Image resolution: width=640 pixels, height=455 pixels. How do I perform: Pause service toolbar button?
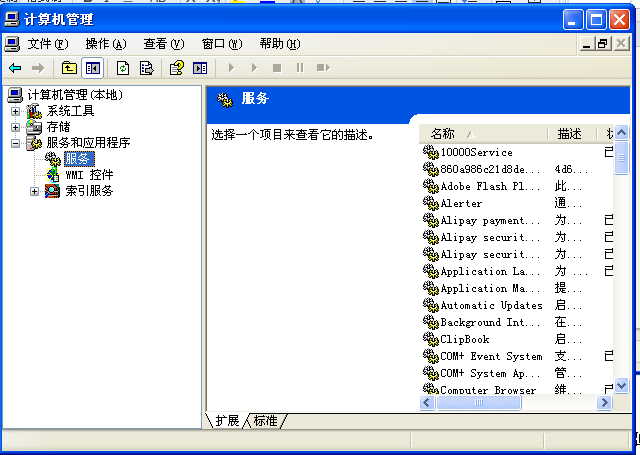[300, 68]
